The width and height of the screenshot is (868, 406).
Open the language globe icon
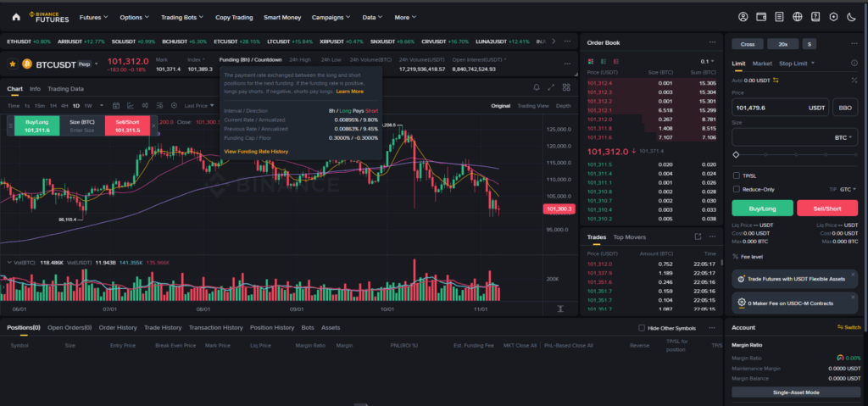[798, 17]
